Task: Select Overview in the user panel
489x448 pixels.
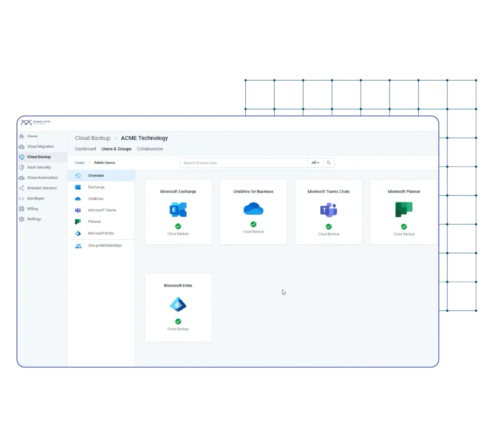Action: (101, 176)
